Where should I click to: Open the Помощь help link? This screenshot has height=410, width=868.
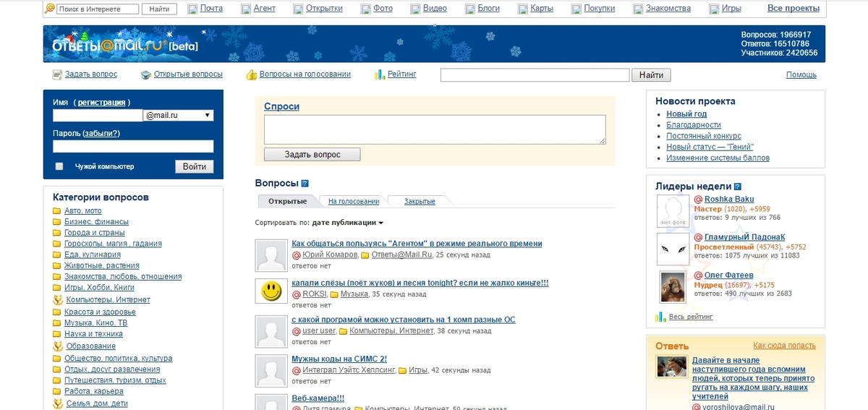(801, 74)
